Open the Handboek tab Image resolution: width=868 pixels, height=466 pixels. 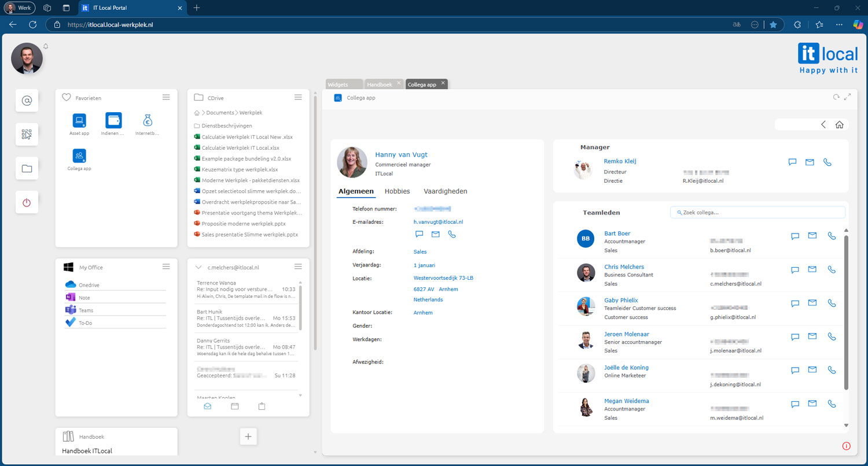380,84
